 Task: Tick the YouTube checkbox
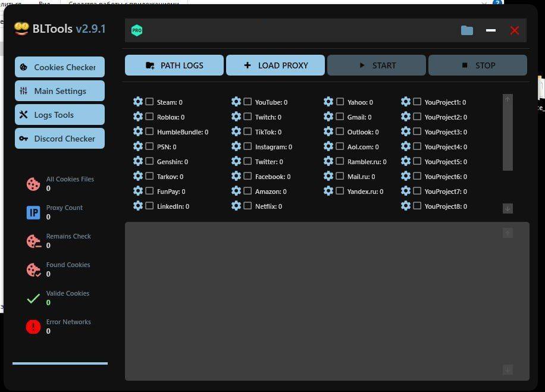point(248,102)
